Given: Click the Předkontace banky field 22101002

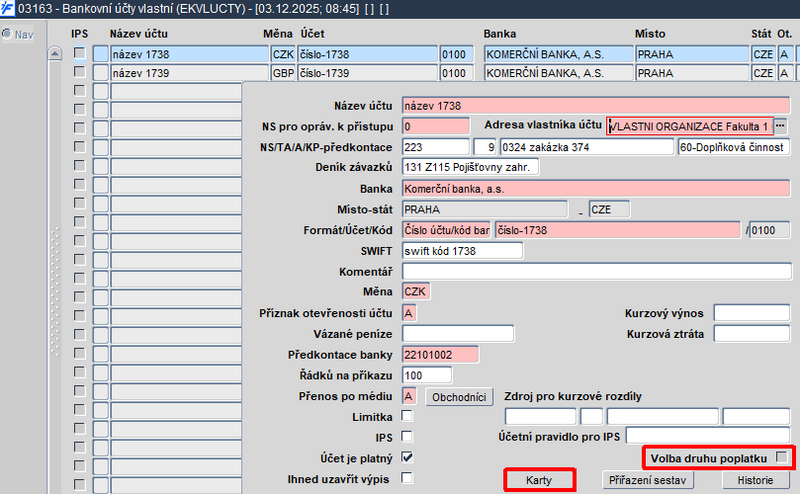Looking at the screenshot, I should click(440, 355).
